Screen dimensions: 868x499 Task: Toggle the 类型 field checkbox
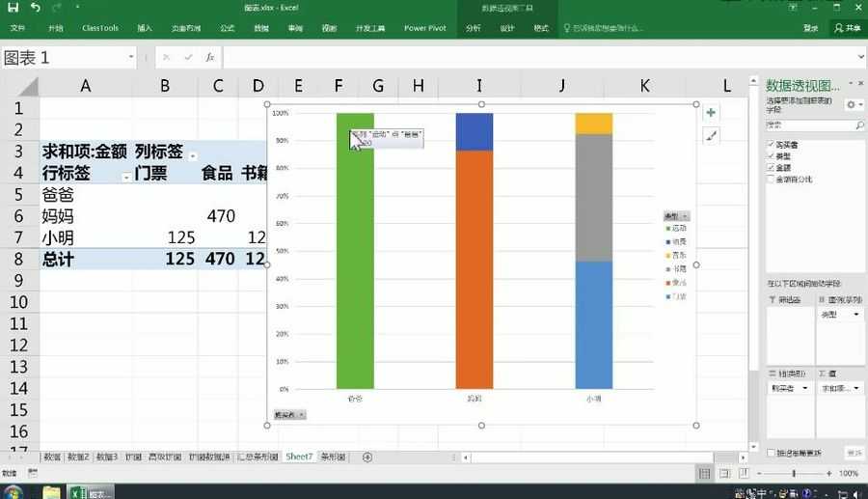tap(771, 155)
